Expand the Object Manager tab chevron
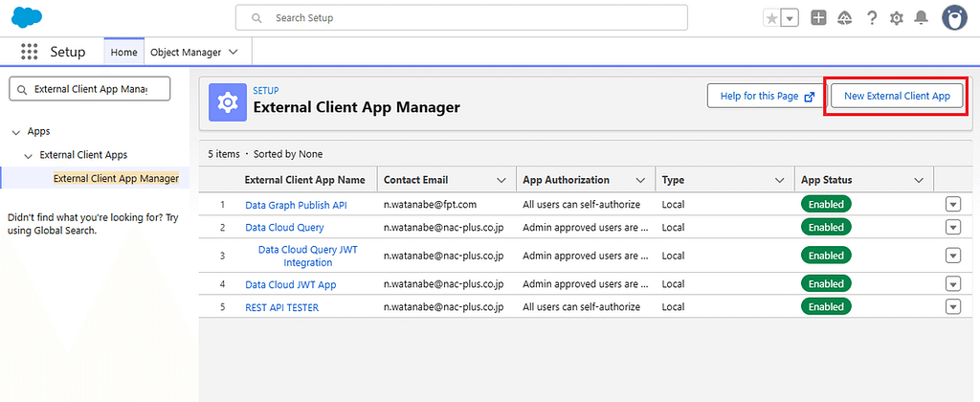Image resolution: width=980 pixels, height=402 pixels. tap(234, 53)
